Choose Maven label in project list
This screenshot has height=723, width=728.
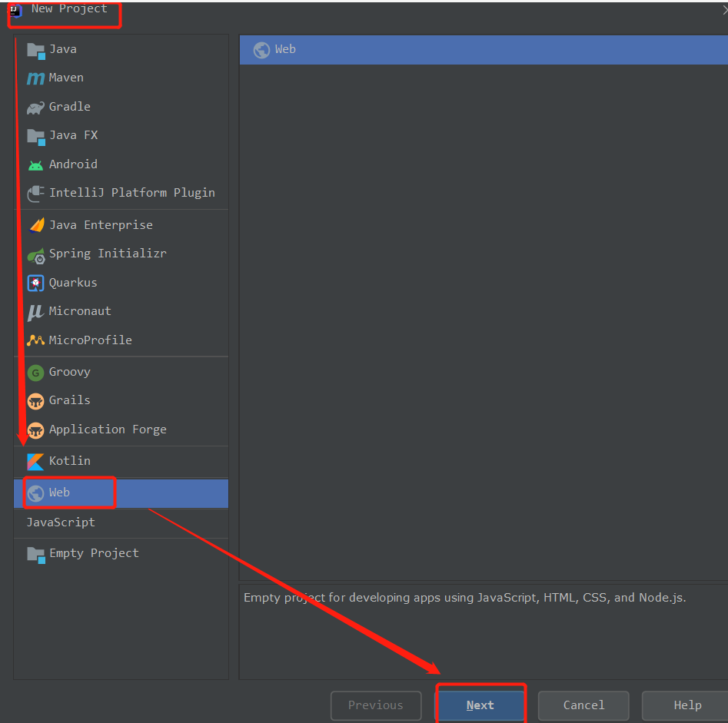pyautogui.click(x=66, y=78)
